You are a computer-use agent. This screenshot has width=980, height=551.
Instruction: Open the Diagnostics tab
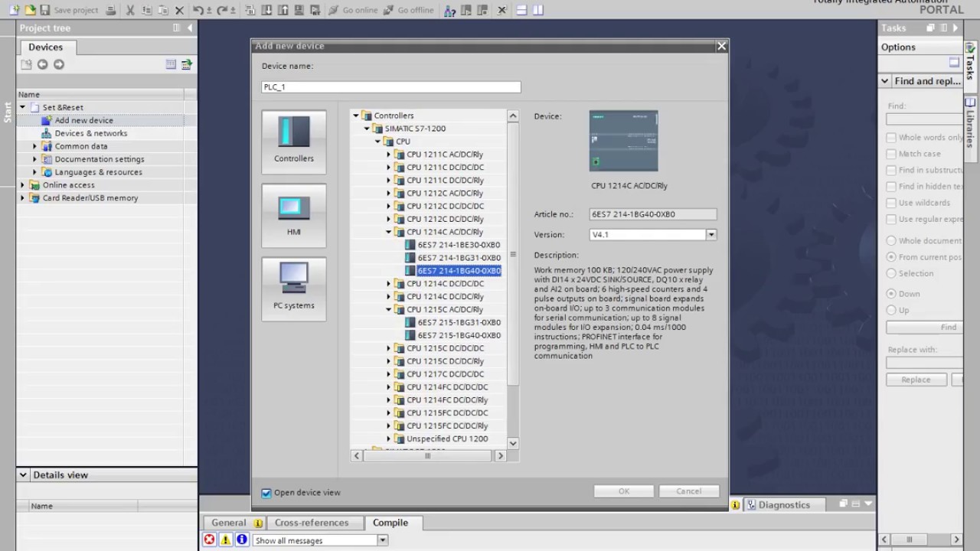(784, 505)
